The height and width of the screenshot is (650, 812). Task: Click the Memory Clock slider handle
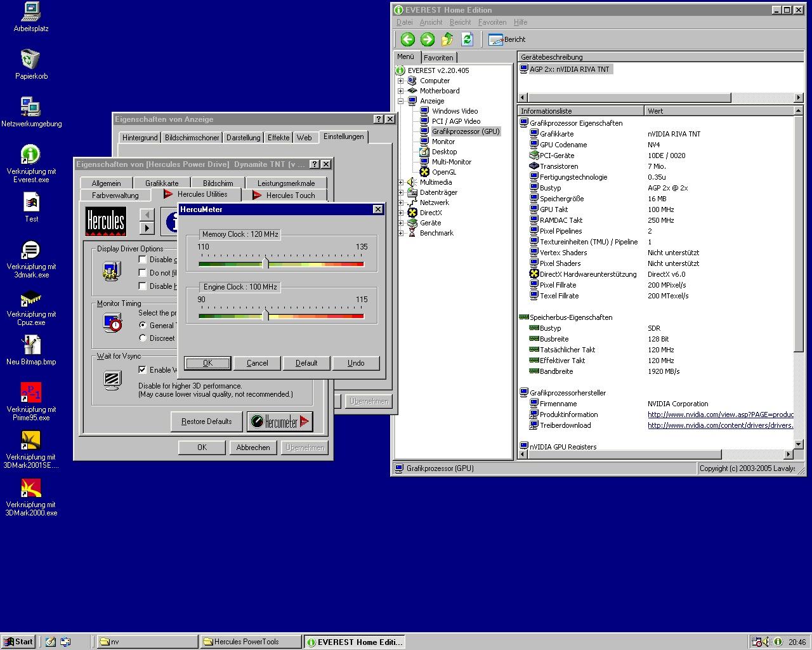pyautogui.click(x=266, y=263)
